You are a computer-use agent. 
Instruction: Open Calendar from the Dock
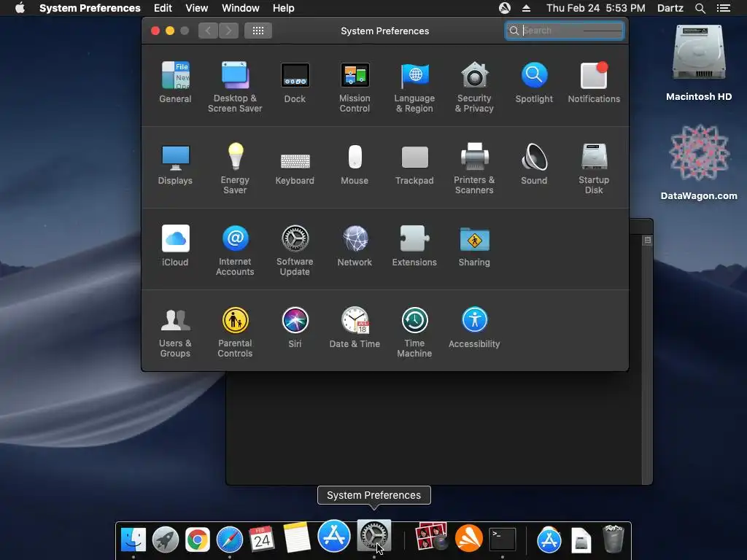pyautogui.click(x=262, y=539)
